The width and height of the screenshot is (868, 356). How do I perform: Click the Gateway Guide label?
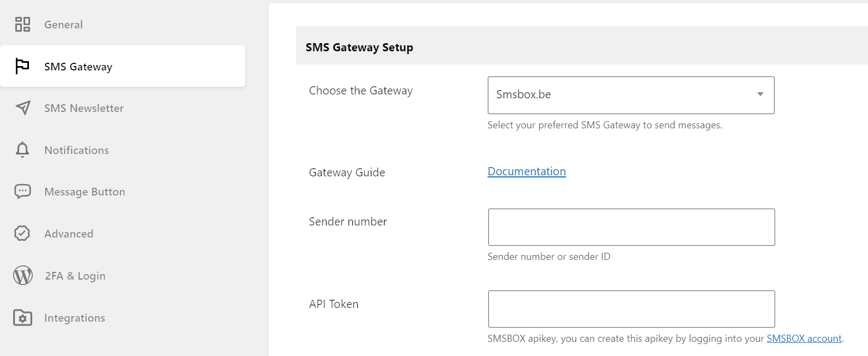point(347,173)
